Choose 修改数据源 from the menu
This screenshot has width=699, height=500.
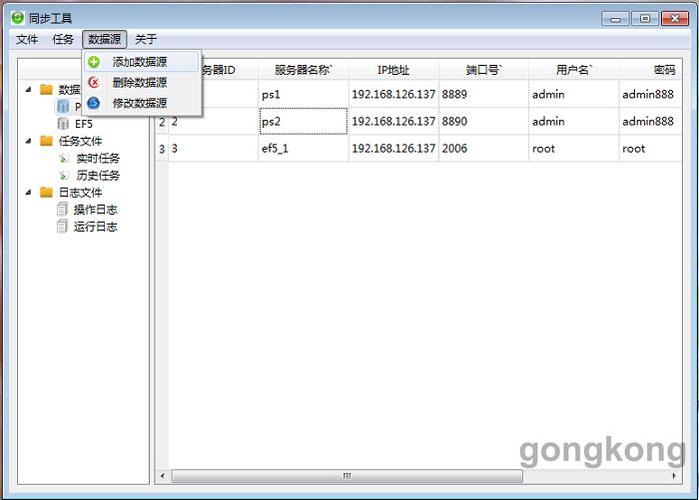click(142, 103)
